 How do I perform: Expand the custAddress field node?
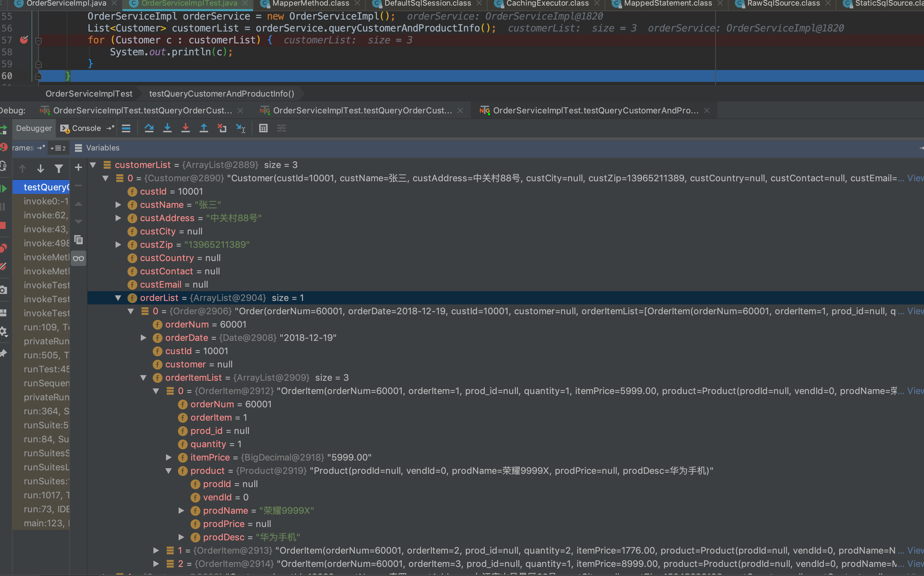118,218
